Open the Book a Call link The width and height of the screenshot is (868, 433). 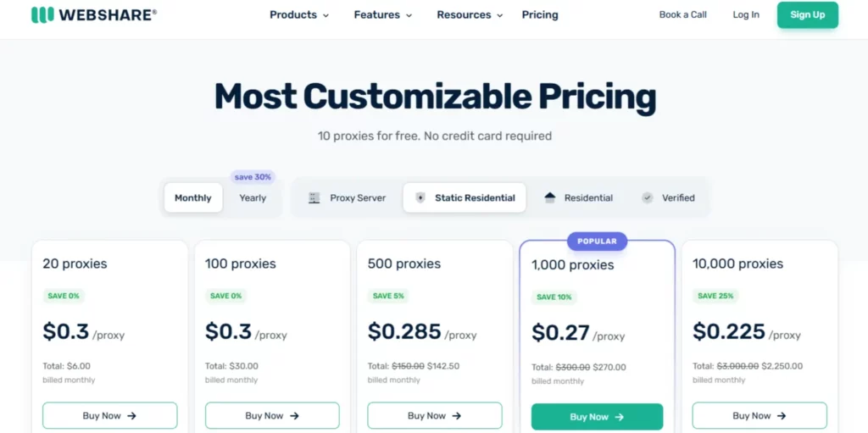tap(682, 14)
